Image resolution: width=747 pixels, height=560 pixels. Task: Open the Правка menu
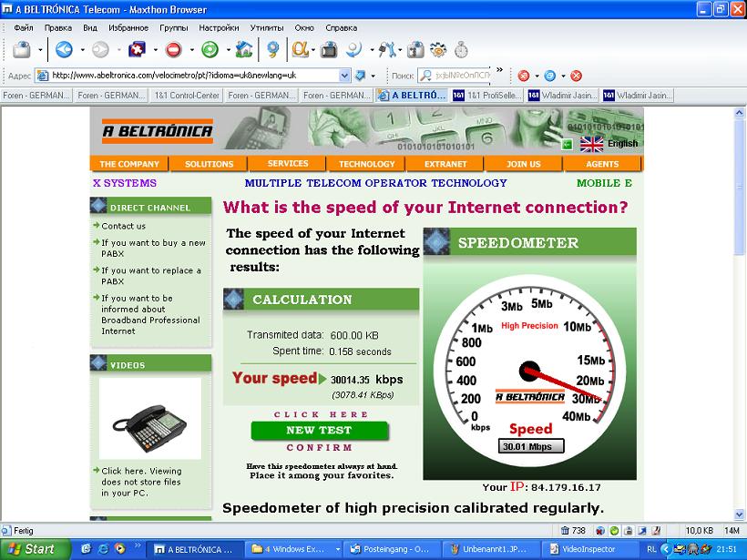click(58, 27)
